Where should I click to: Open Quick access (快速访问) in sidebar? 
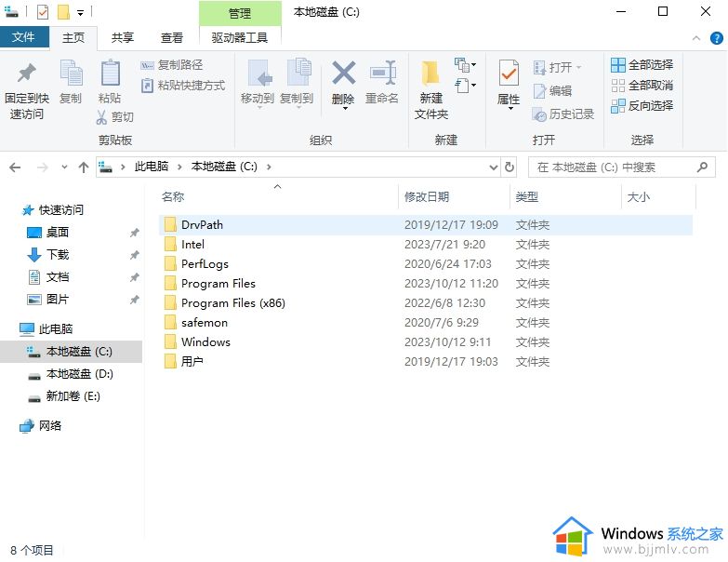(53, 210)
